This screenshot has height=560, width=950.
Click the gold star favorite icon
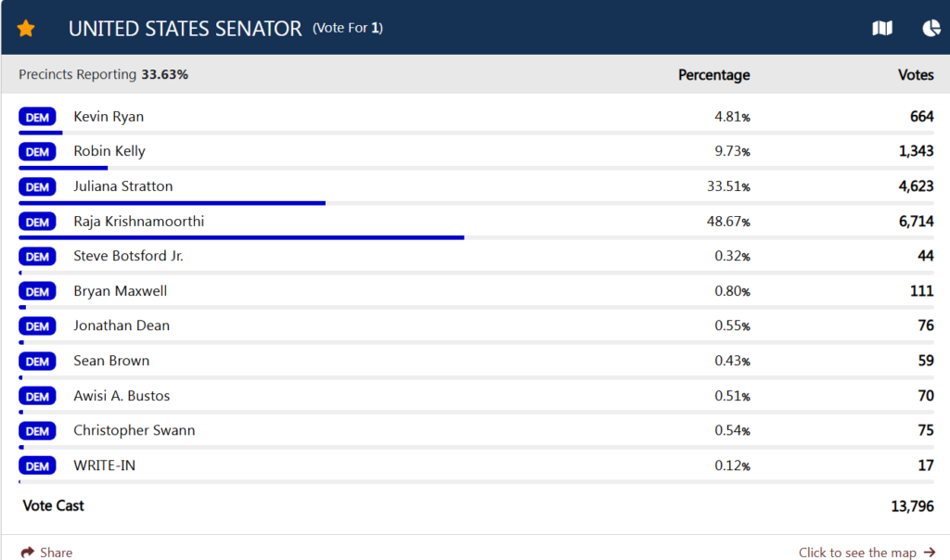pos(26,29)
